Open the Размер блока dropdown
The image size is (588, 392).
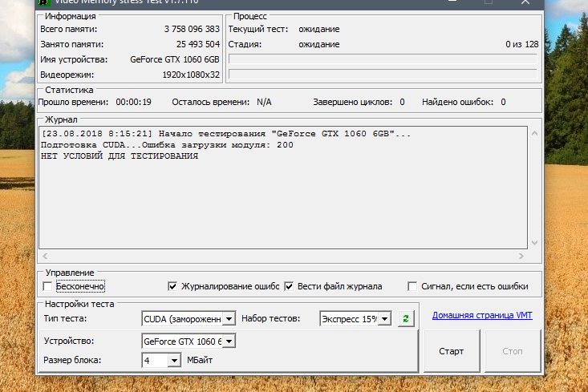pos(174,361)
